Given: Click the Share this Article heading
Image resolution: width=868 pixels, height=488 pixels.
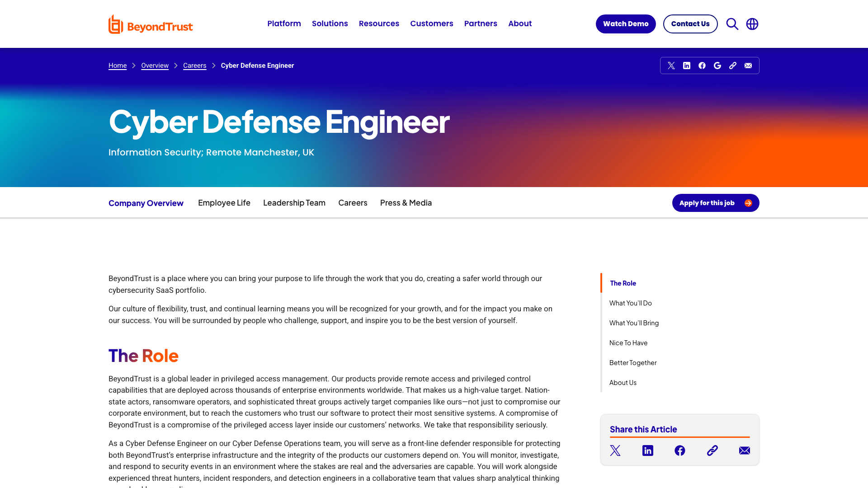Looking at the screenshot, I should (x=643, y=429).
